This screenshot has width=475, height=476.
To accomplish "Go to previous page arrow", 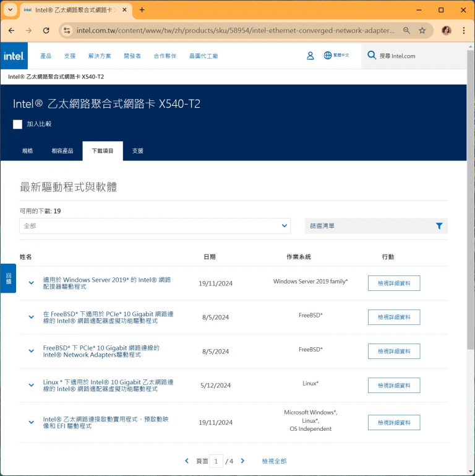I will (187, 461).
